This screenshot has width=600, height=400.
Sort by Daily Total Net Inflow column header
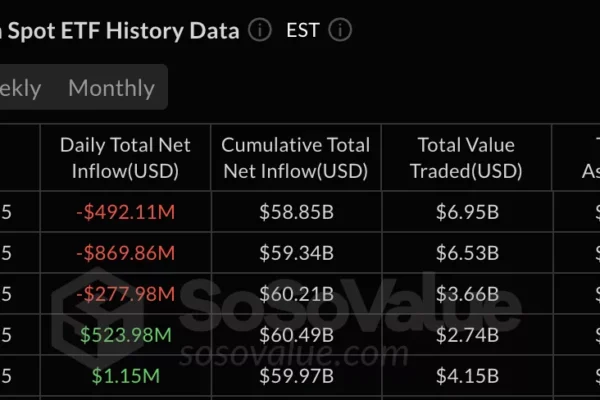[x=125, y=158]
